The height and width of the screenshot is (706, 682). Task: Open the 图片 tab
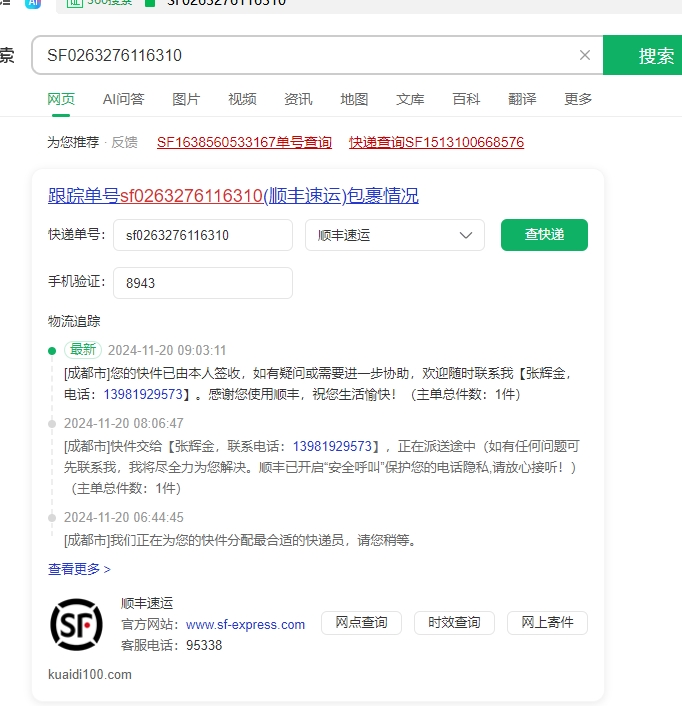coord(186,99)
